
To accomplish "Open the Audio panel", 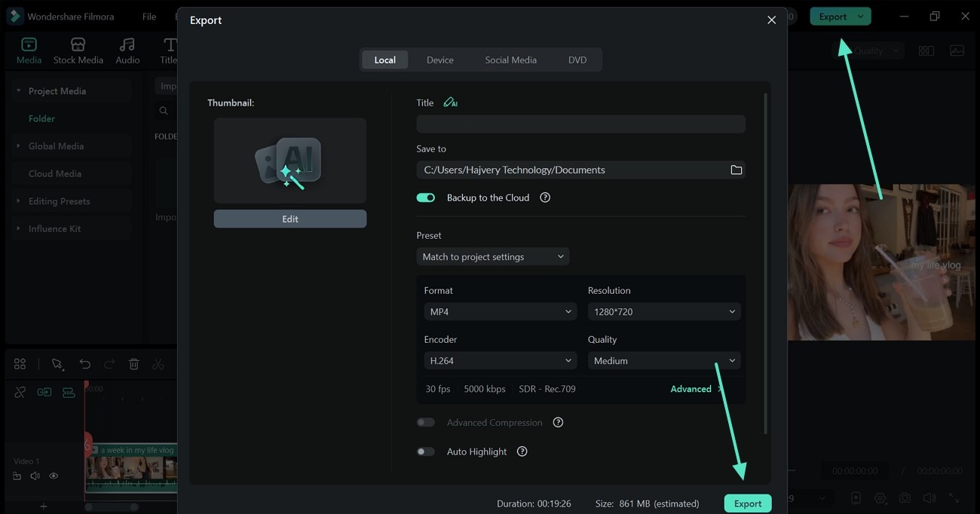I will coord(127,50).
